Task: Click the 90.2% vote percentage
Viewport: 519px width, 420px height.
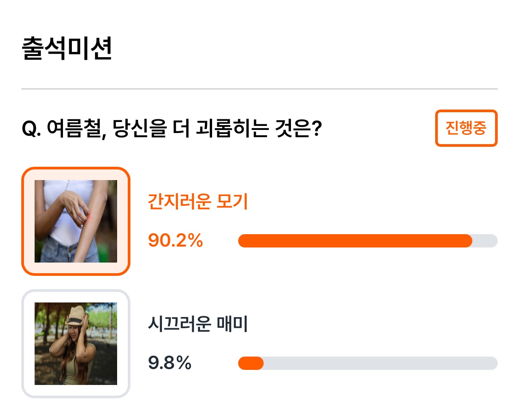Action: pyautogui.click(x=175, y=241)
